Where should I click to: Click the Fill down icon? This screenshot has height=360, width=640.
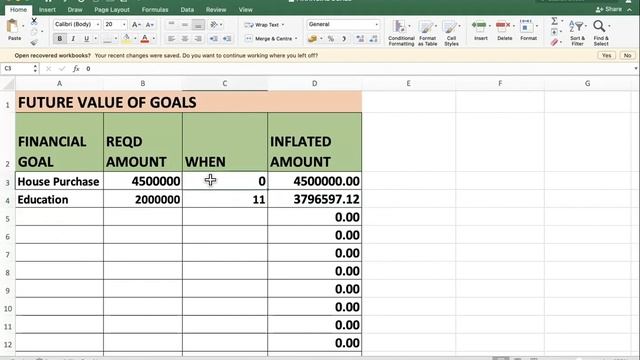click(554, 32)
